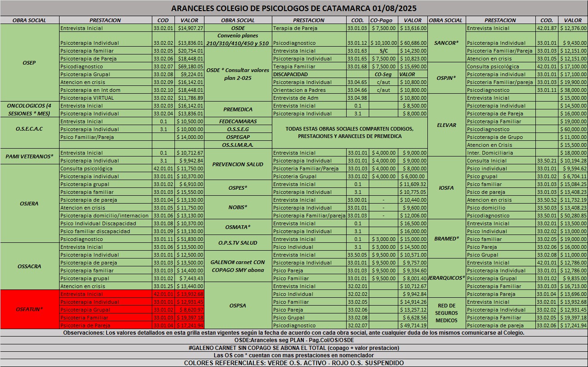Click the OSEP obra social cell
Image resolution: width=588 pixels, height=367 pixels.
(30, 63)
